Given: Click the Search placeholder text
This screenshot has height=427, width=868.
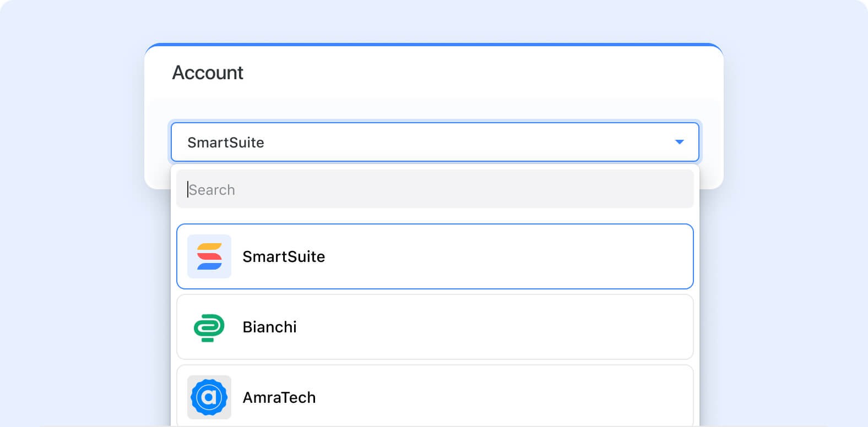Looking at the screenshot, I should click(211, 190).
